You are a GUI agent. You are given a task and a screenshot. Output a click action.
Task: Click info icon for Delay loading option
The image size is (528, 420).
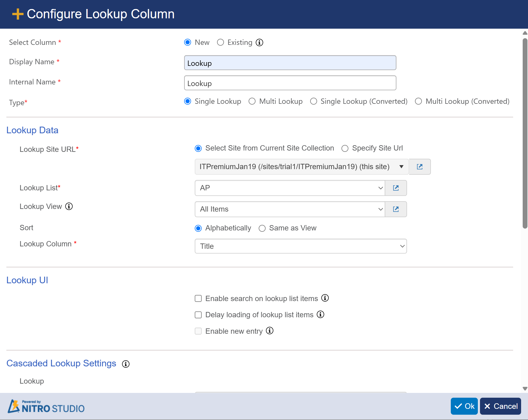(x=320, y=314)
